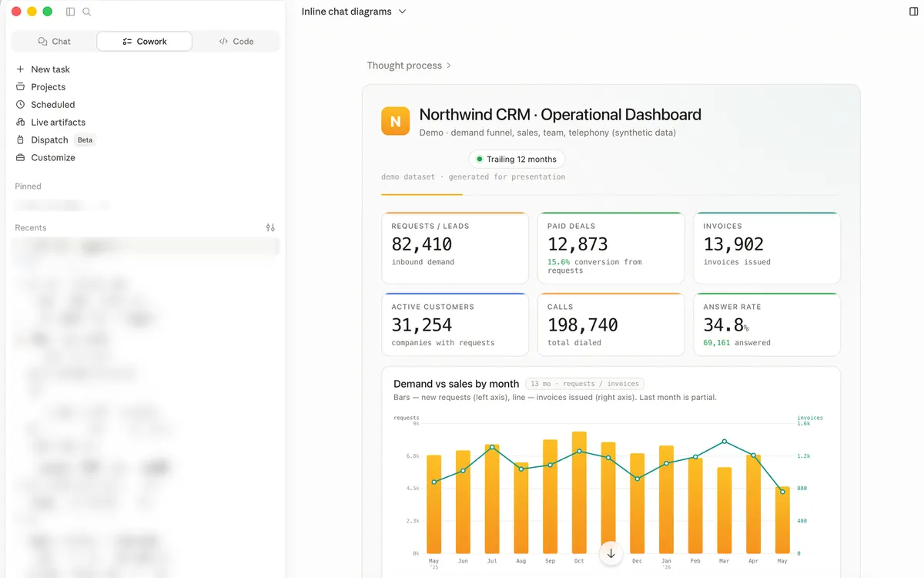Open search with the magnifier icon
The image size is (924, 578).
click(x=87, y=12)
